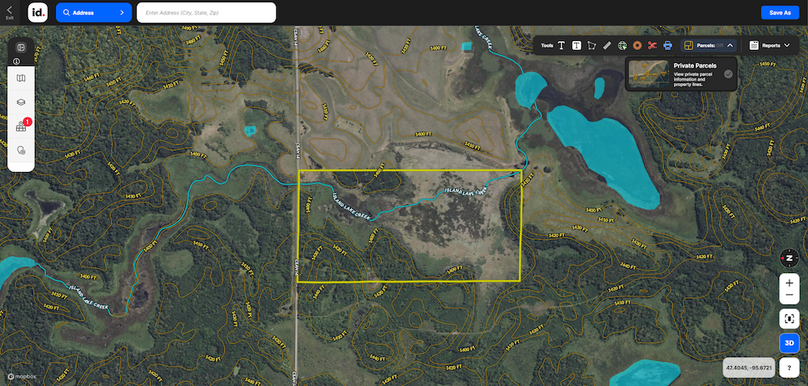Open the folded map panel icon
The height and width of the screenshot is (386, 808).
(x=21, y=78)
